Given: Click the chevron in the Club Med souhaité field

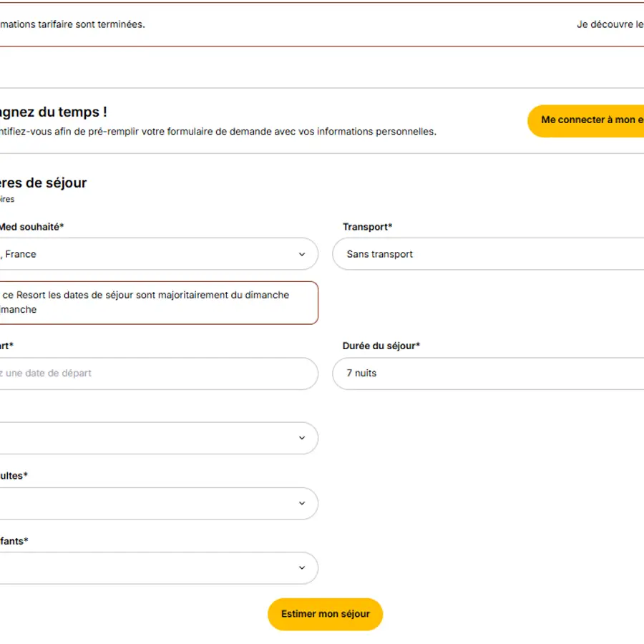Looking at the screenshot, I should pos(301,254).
